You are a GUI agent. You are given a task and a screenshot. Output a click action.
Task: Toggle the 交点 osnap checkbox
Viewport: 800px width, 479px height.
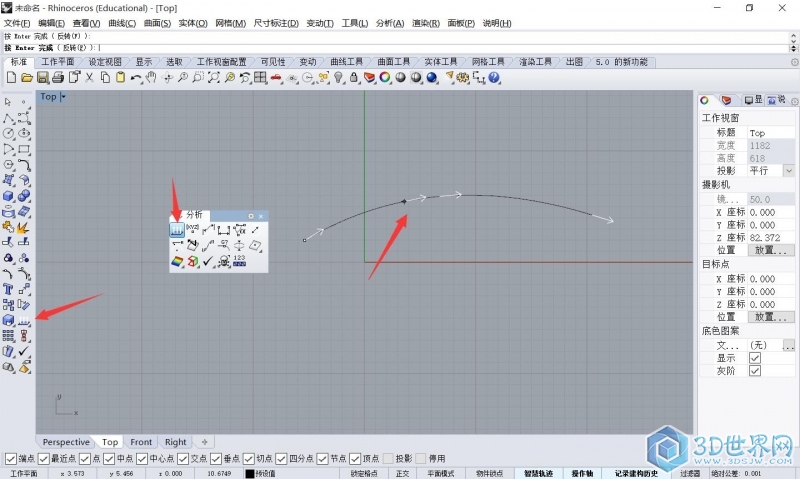pyautogui.click(x=183, y=459)
